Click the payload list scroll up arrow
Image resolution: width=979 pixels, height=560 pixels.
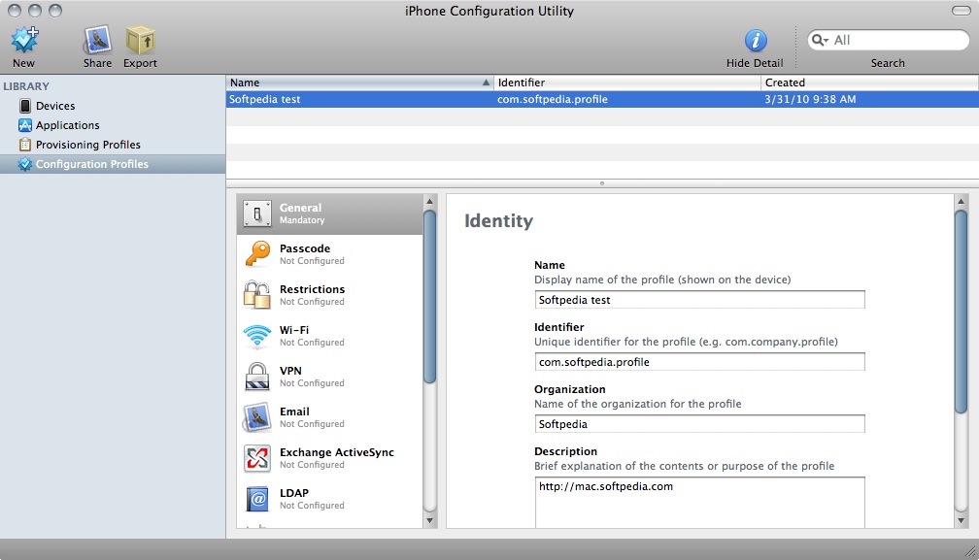click(429, 202)
